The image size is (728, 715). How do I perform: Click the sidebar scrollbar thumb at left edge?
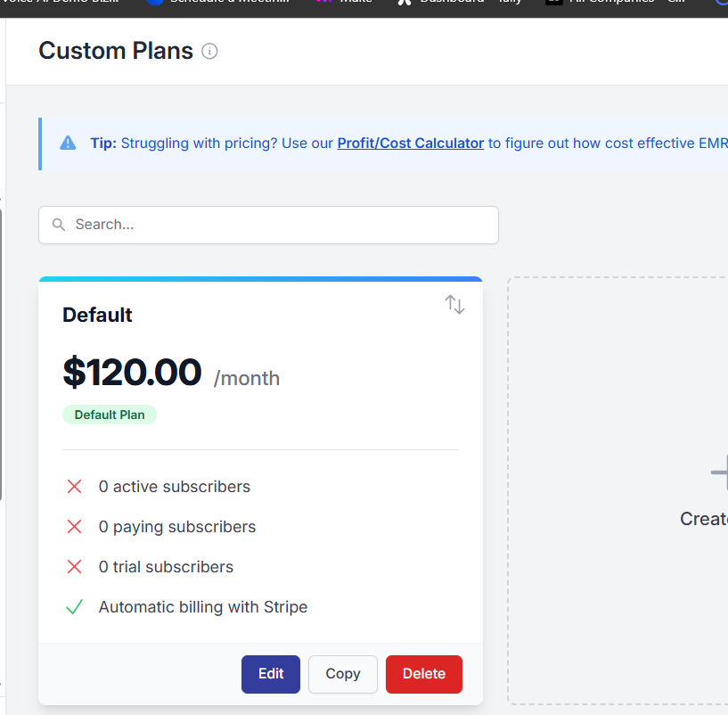pos(1,355)
